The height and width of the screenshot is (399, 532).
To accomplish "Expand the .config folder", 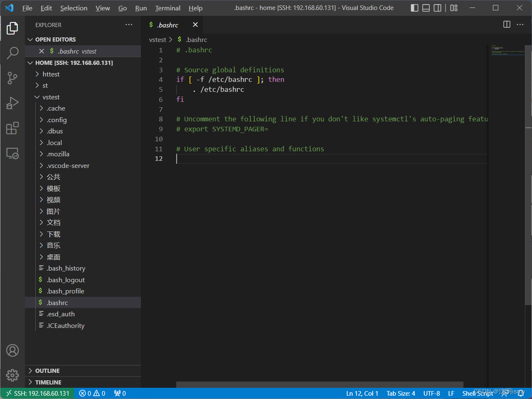I will pos(83,120).
